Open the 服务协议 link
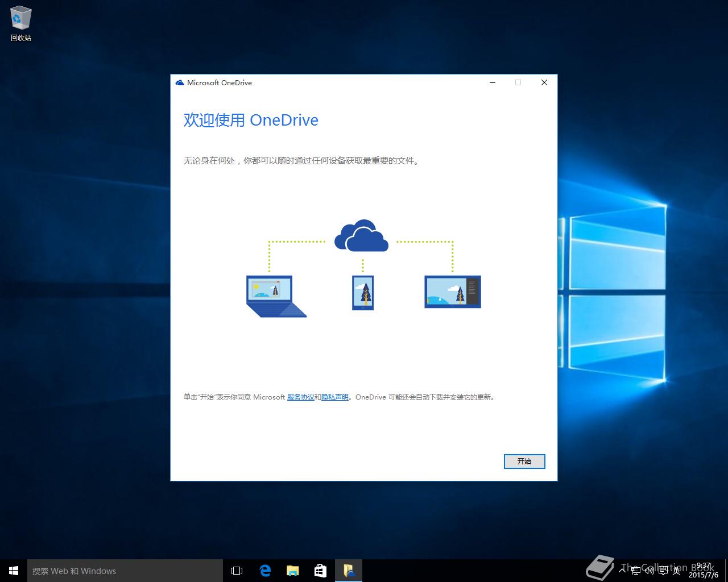 (300, 397)
